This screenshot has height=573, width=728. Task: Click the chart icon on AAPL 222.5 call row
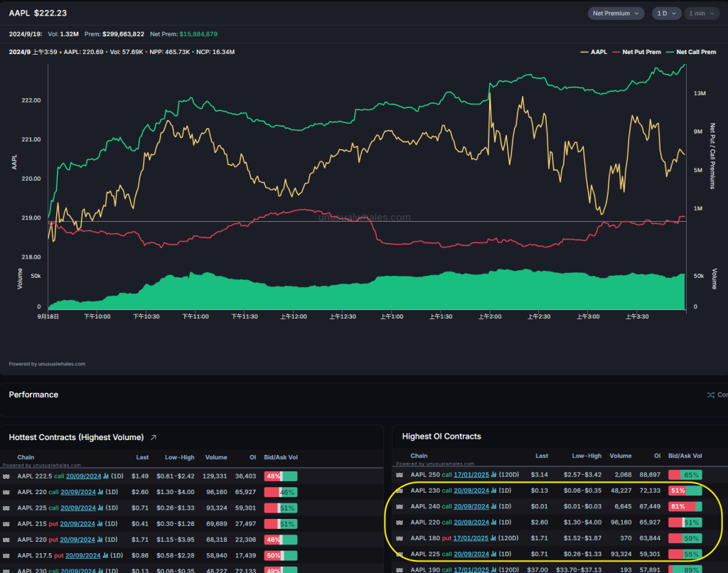coord(106,476)
